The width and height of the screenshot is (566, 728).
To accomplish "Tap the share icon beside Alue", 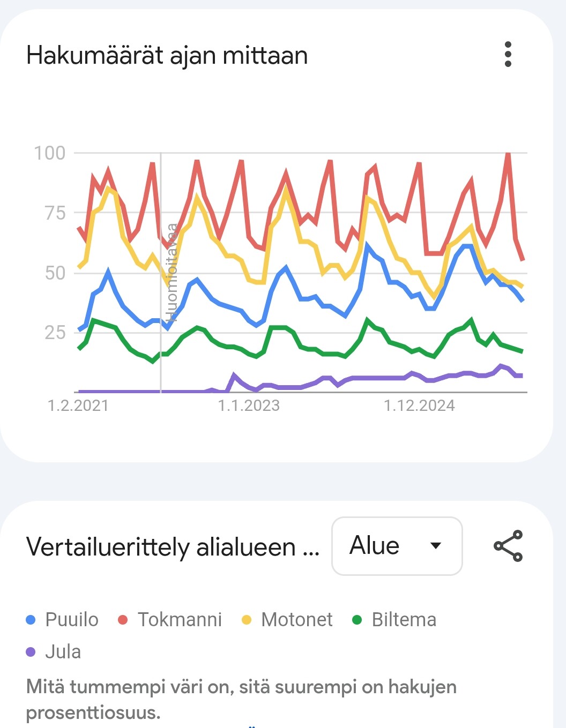I will point(508,546).
